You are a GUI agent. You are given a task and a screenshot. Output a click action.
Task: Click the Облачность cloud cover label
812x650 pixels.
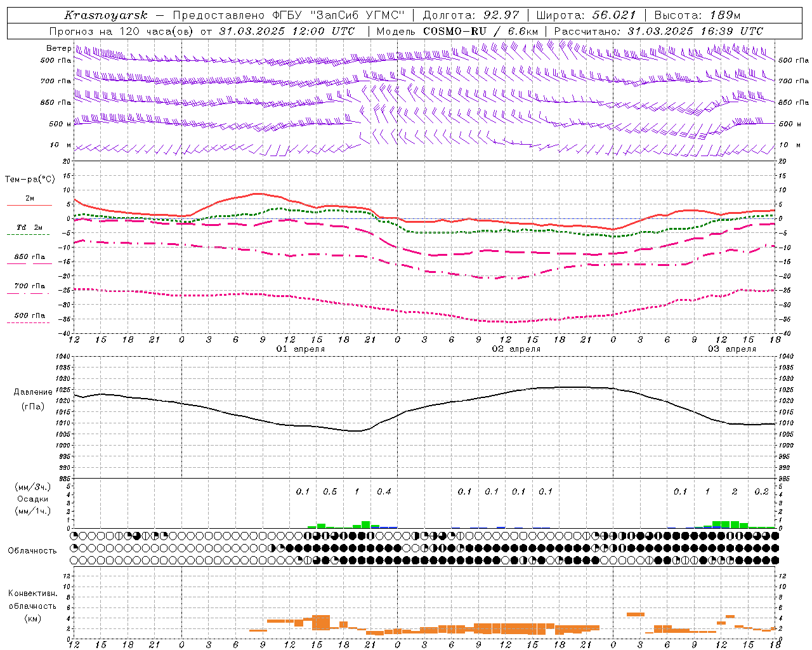coord(32,550)
